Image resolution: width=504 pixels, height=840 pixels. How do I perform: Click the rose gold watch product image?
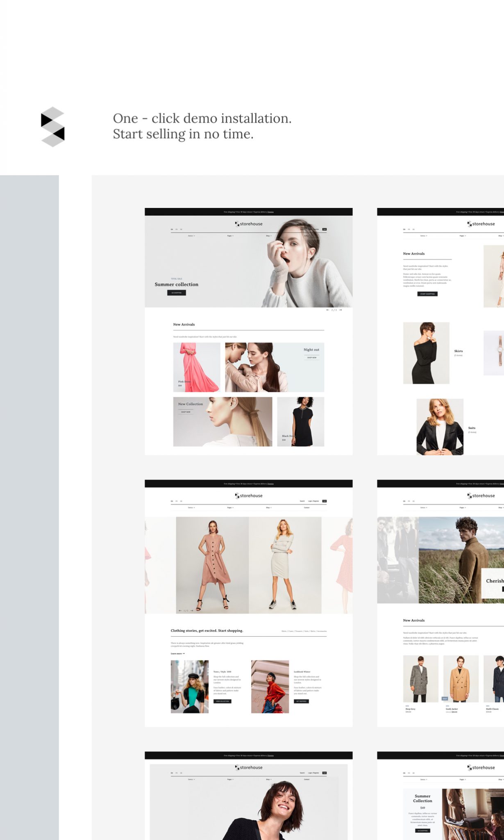pyautogui.click(x=494, y=353)
